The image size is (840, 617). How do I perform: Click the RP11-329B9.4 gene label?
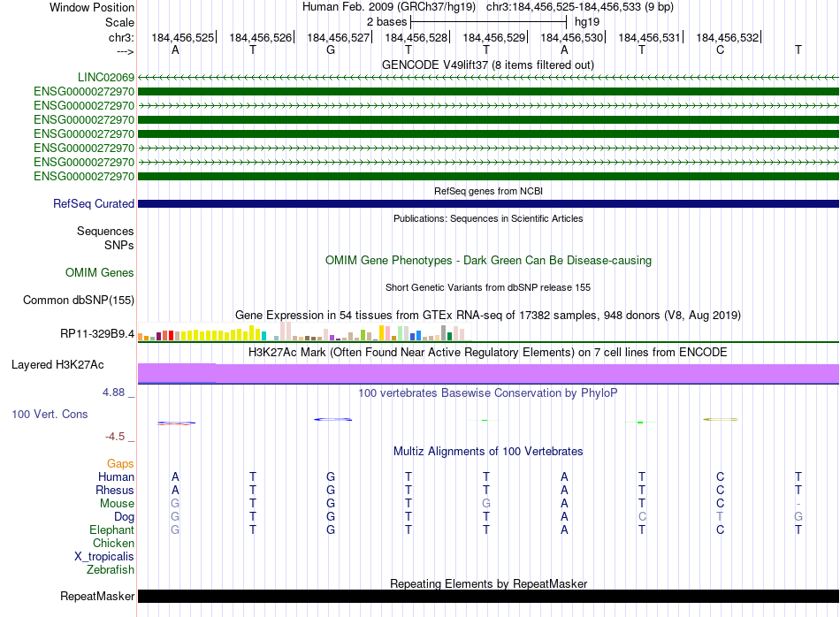97,333
